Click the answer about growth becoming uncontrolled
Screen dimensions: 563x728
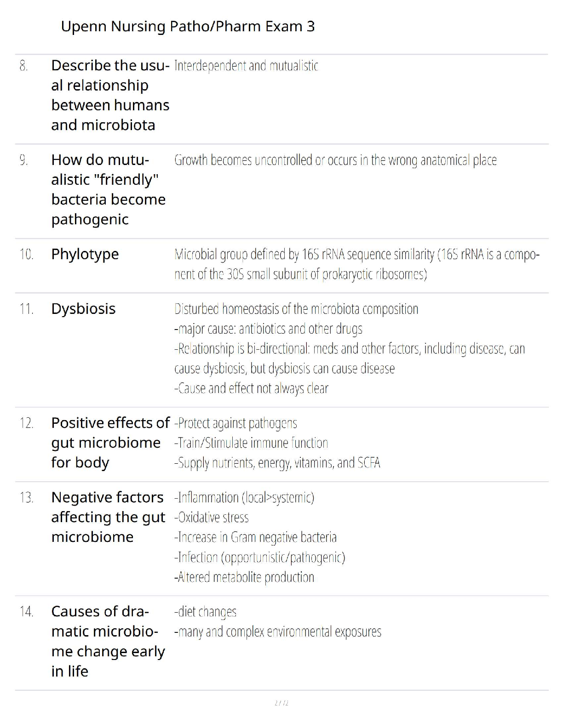tap(335, 160)
